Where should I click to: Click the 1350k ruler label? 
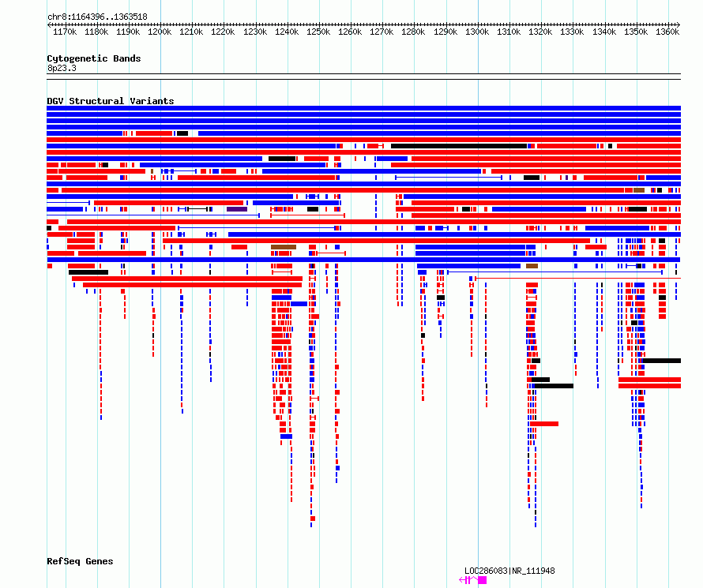pos(636,32)
